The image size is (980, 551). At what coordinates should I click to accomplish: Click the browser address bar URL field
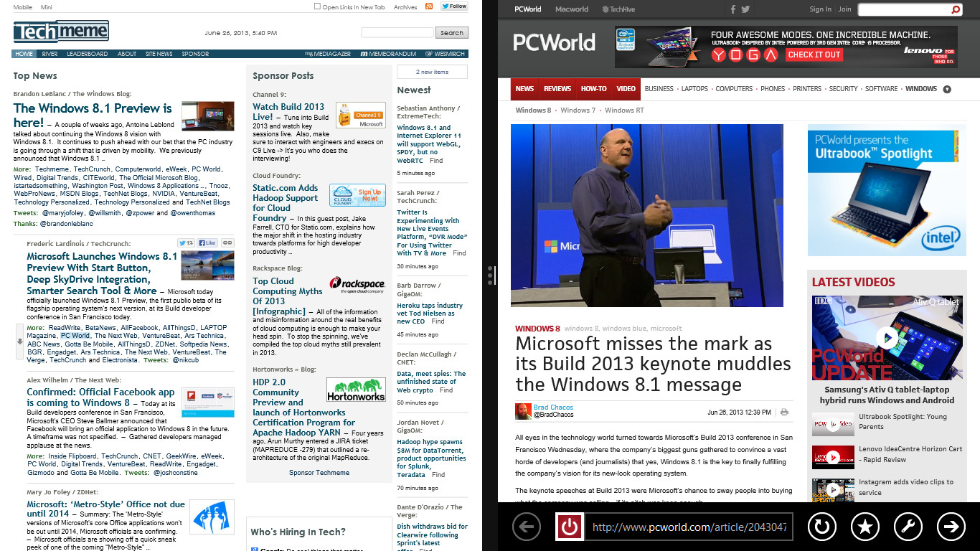(x=689, y=527)
